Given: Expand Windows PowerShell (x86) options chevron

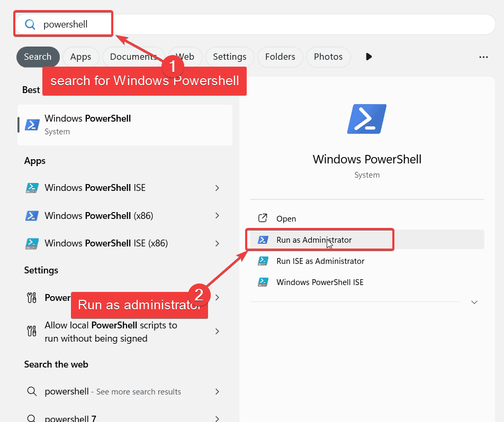Looking at the screenshot, I should [x=217, y=216].
